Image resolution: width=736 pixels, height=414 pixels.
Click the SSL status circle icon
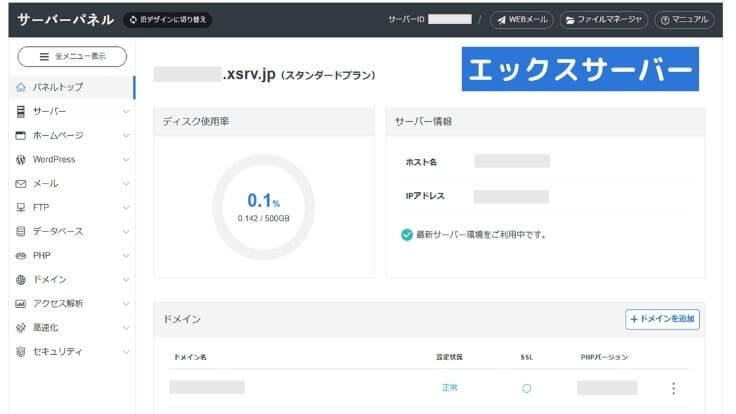coord(527,388)
